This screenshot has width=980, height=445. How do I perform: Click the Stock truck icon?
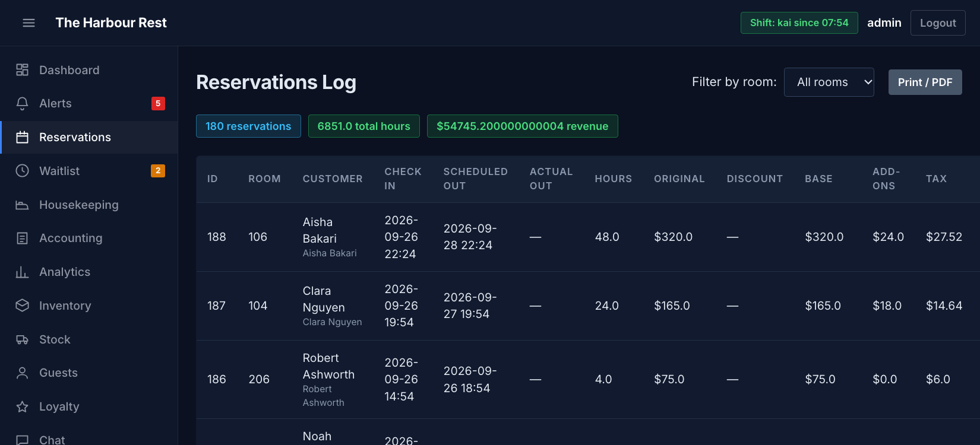22,339
